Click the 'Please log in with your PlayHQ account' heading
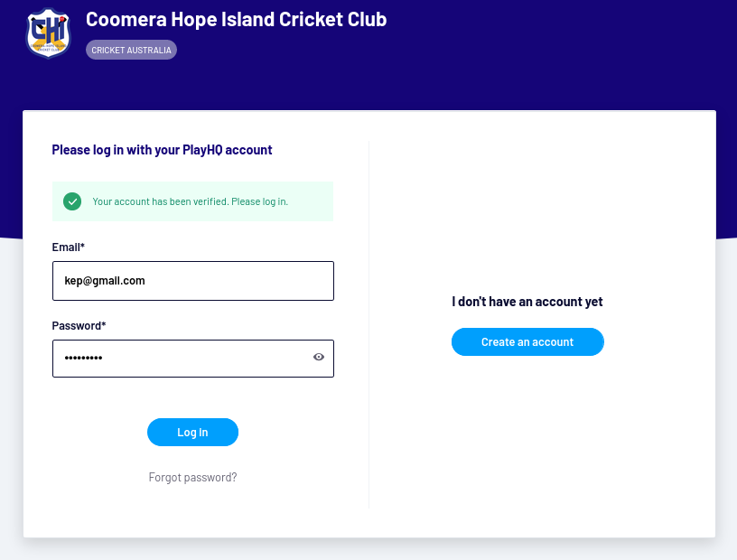This screenshot has height=560, width=737. click(x=162, y=150)
